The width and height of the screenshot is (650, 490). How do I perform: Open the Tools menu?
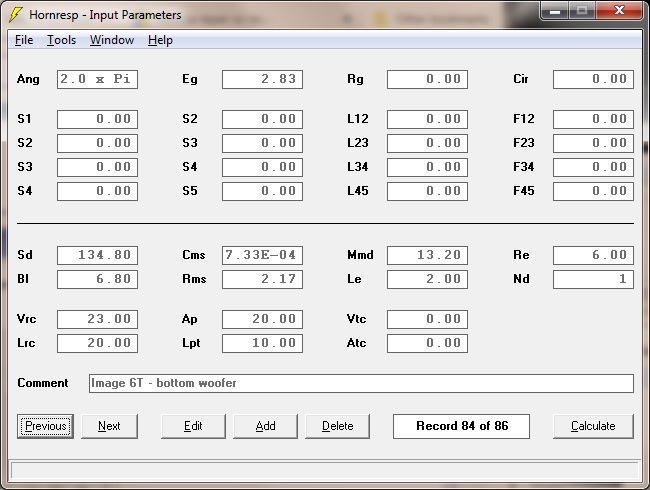tap(61, 40)
